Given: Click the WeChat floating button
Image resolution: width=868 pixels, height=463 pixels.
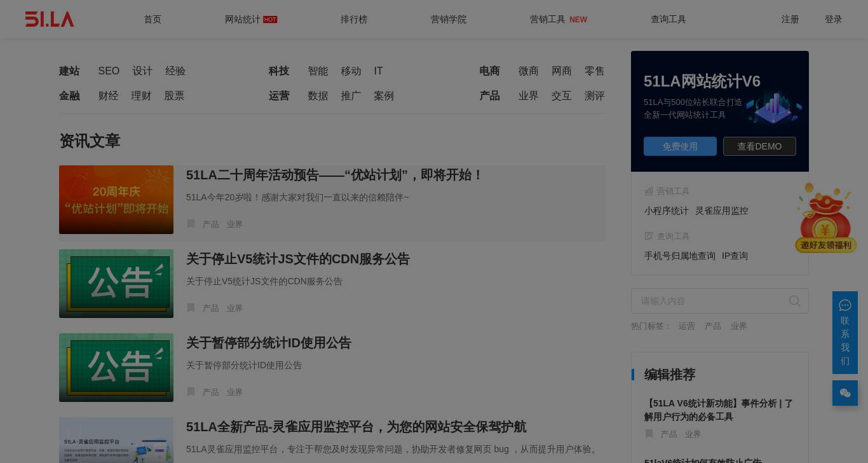Looking at the screenshot, I should point(845,393).
